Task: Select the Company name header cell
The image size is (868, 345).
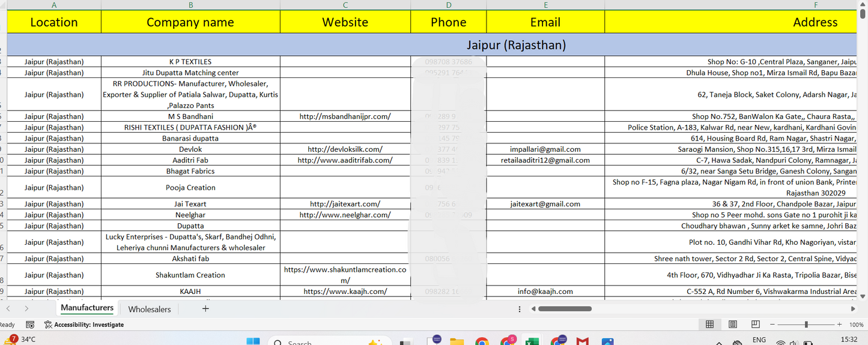Action: click(190, 22)
